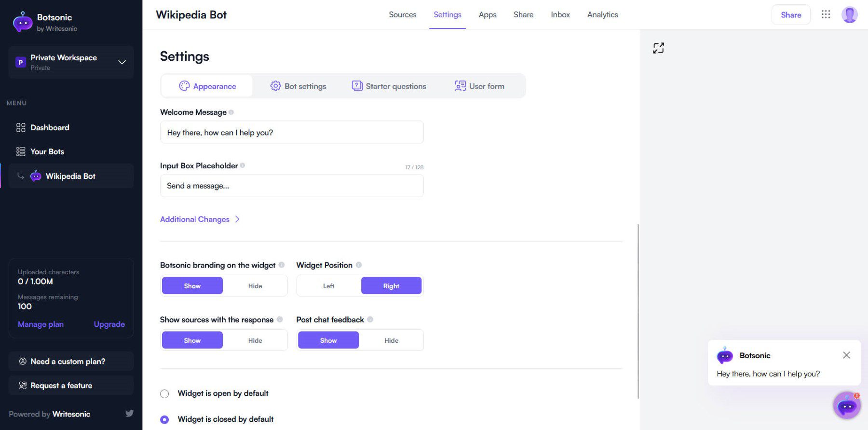Screen dimensions: 868x430
Task: Click the Botsonic avatar in chat popup
Action: pos(725,355)
